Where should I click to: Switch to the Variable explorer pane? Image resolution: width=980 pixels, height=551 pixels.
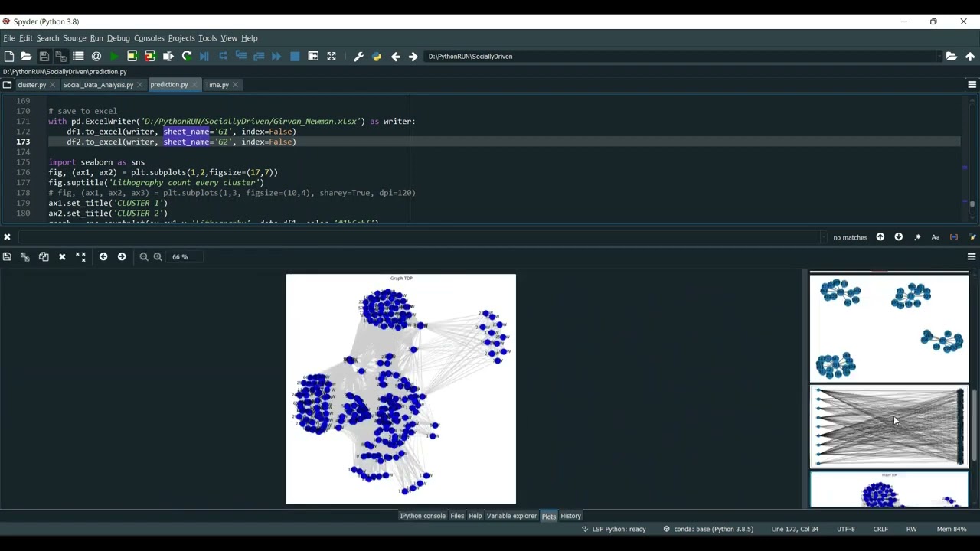pyautogui.click(x=511, y=516)
